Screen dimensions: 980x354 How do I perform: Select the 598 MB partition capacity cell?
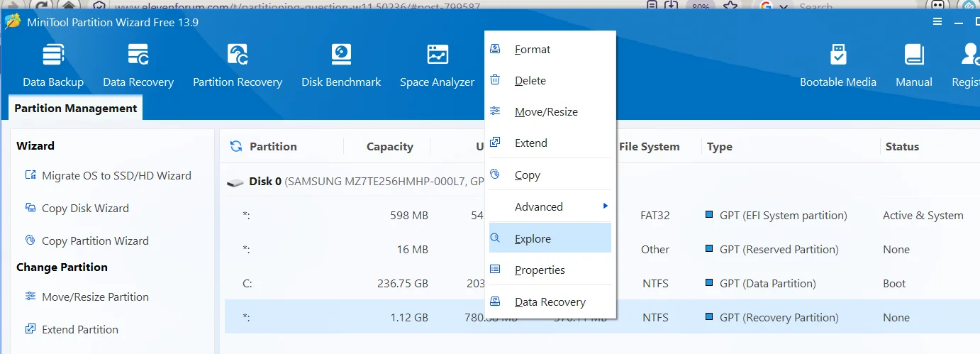click(409, 216)
